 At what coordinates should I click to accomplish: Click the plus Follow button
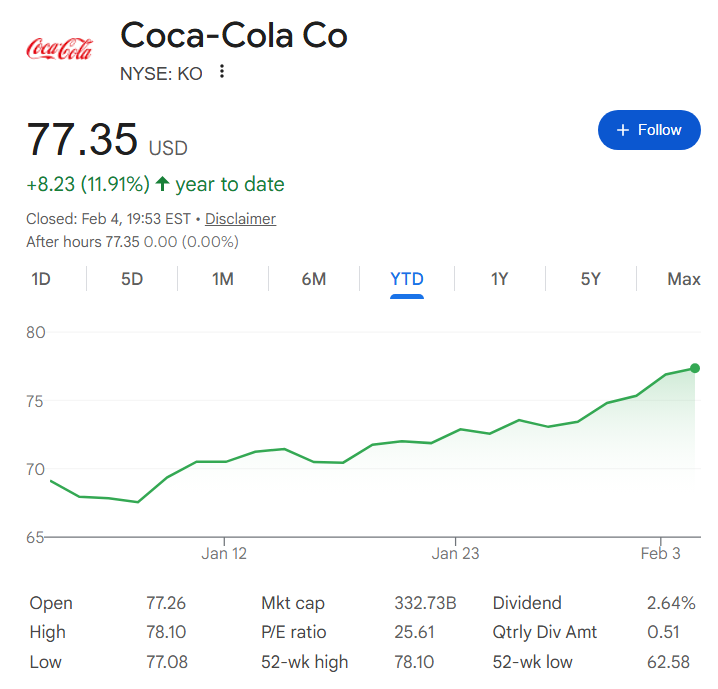649,130
